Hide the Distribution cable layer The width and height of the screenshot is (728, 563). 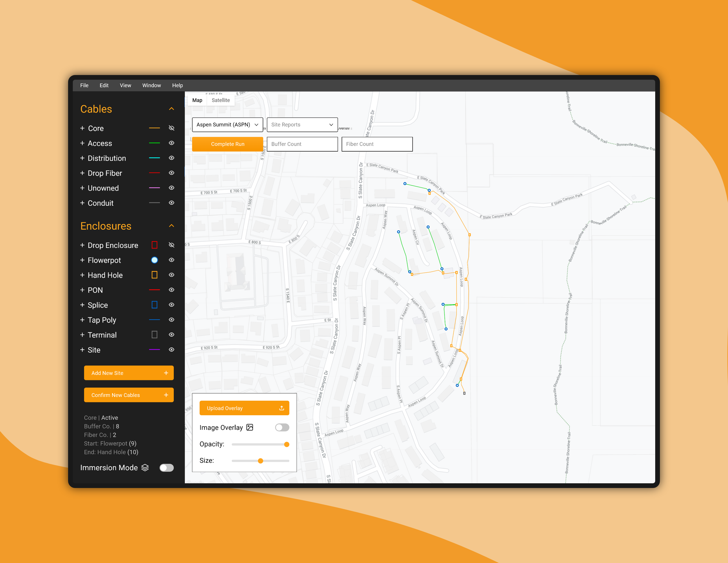[171, 158]
